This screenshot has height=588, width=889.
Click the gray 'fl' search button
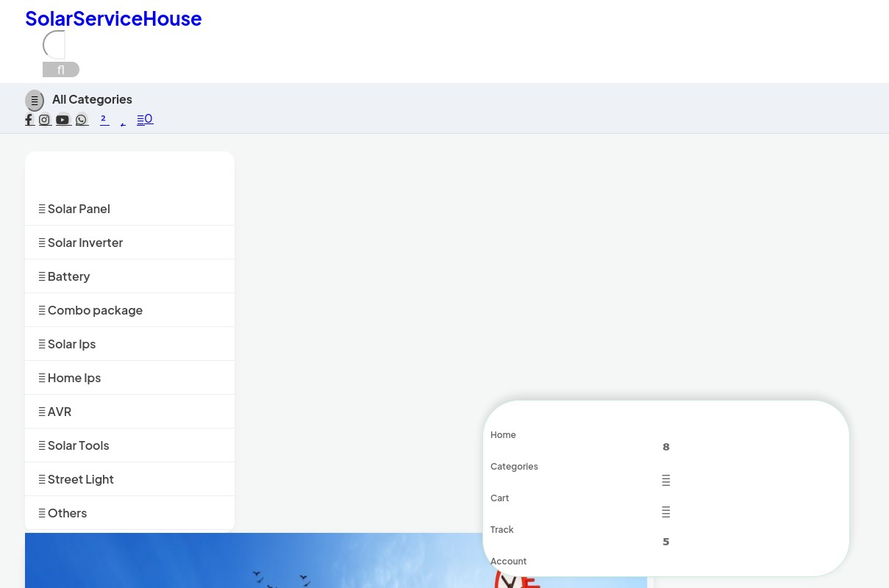61,70
